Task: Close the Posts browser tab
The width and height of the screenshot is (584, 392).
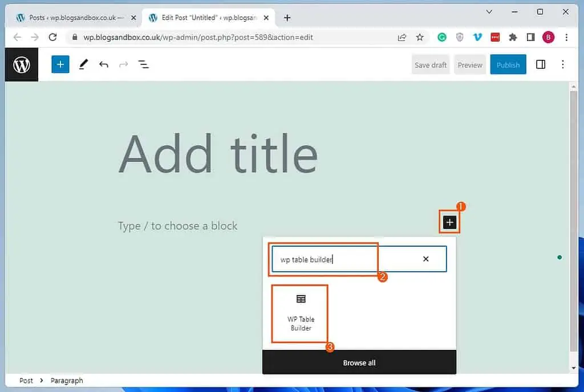Action: pos(133,18)
